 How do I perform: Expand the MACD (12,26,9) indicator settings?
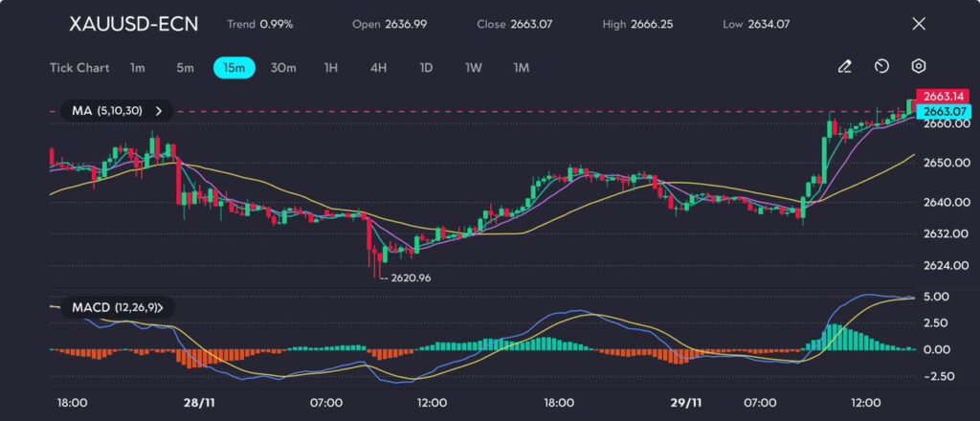click(159, 307)
